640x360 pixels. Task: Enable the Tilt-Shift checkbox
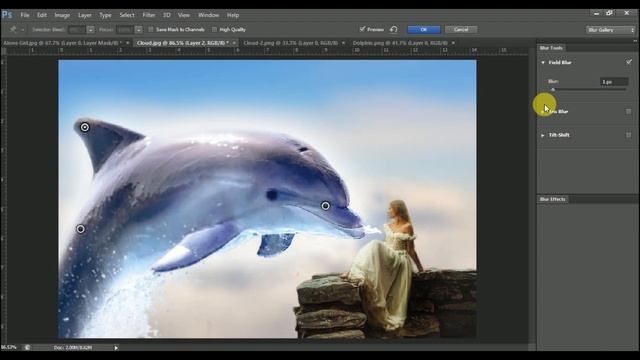click(629, 135)
